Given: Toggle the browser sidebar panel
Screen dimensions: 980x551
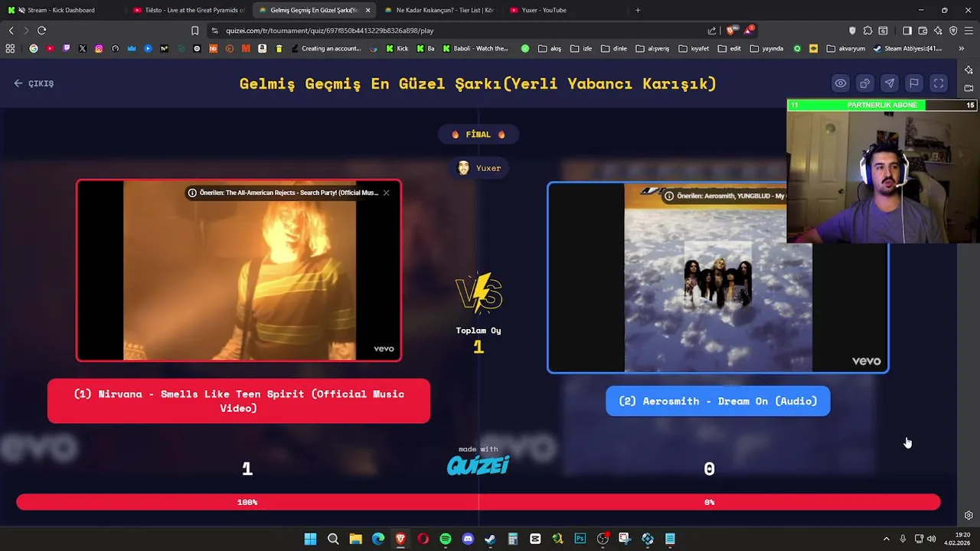Looking at the screenshot, I should pos(907,31).
